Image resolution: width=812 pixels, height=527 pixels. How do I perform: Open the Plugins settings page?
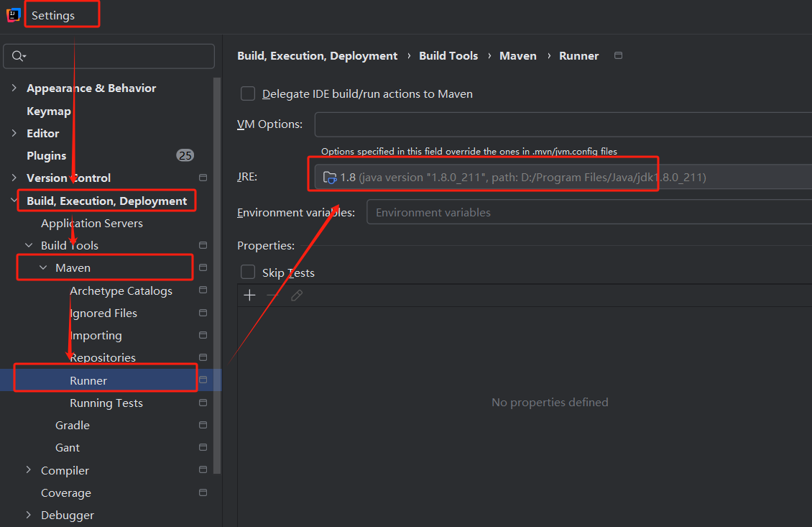[x=47, y=155]
